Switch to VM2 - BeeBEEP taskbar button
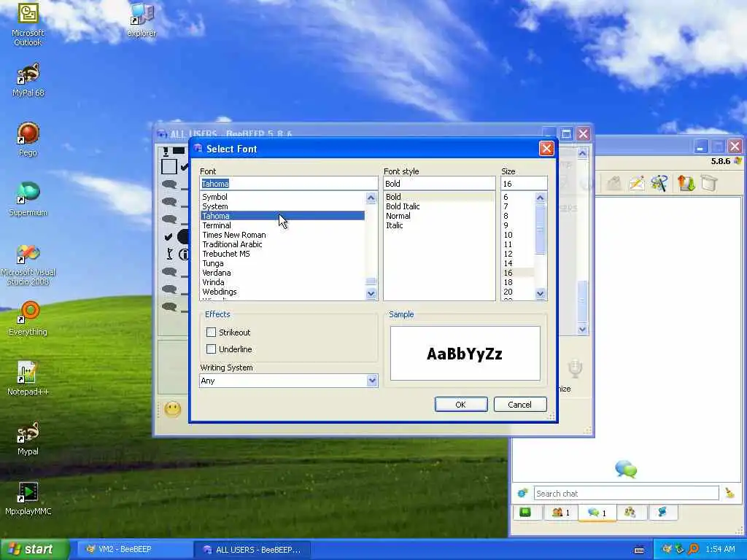 (x=134, y=549)
